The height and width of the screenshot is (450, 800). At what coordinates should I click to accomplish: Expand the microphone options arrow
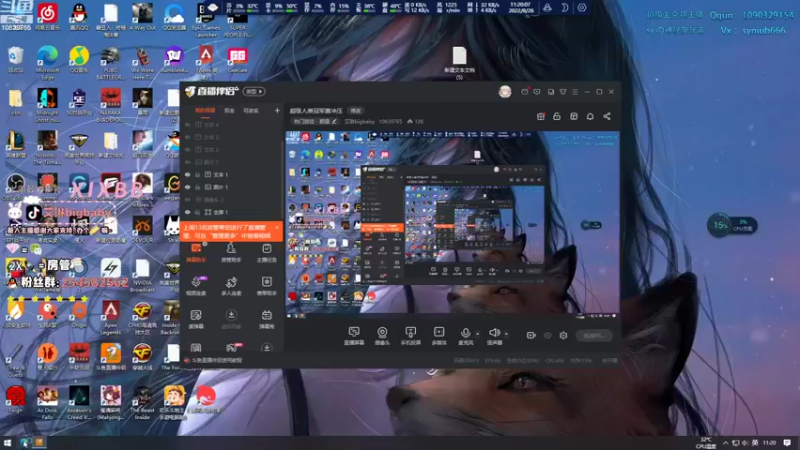pos(478,334)
